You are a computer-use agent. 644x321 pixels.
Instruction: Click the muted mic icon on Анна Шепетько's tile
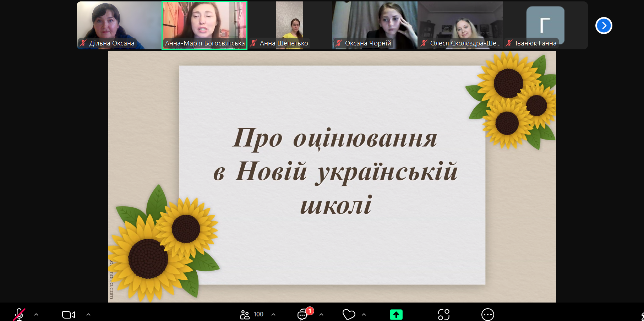click(253, 43)
